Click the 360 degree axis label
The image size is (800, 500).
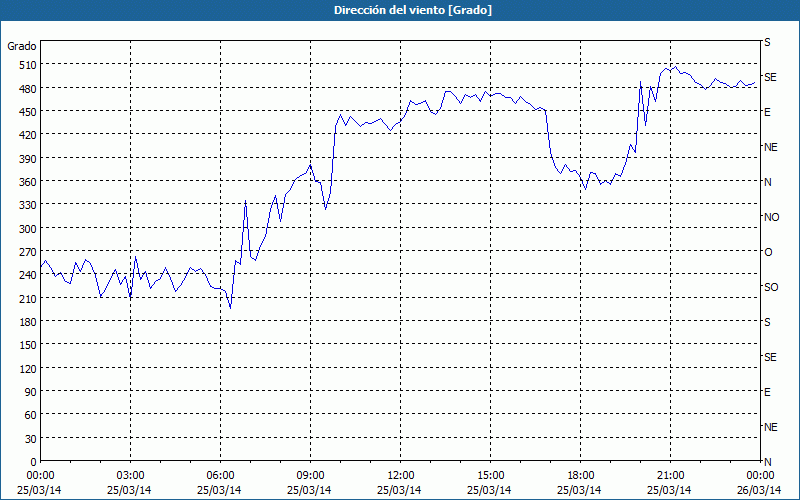pos(28,182)
